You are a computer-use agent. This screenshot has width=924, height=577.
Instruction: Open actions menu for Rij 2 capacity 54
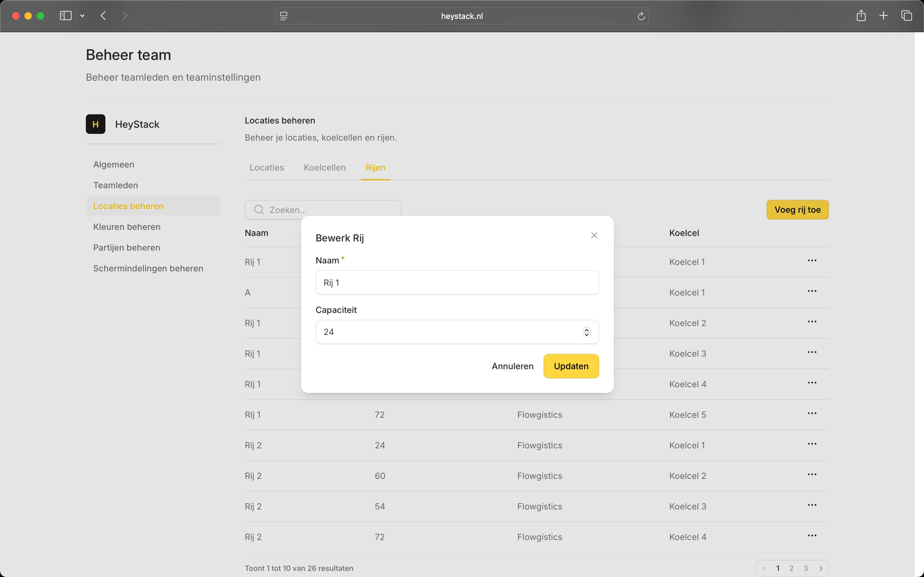(812, 505)
